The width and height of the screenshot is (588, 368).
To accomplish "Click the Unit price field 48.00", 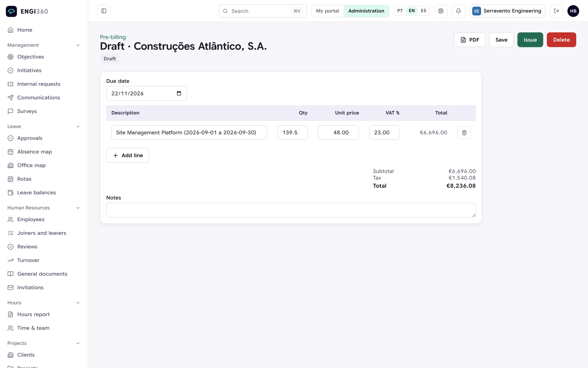I will [338, 132].
